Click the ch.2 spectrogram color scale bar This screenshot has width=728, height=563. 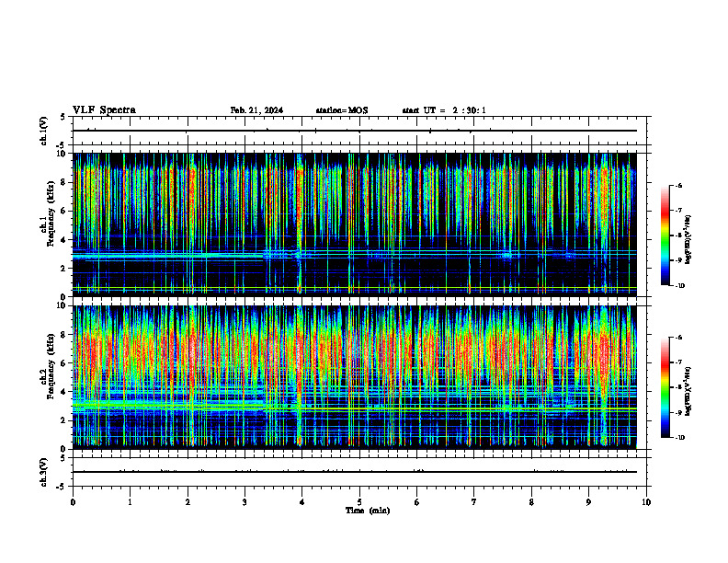pyautogui.click(x=665, y=387)
